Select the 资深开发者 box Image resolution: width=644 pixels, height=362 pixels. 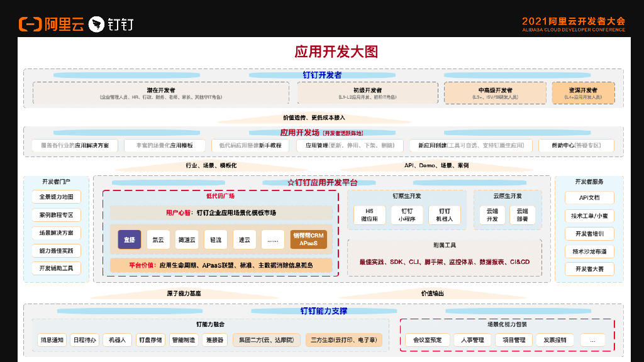tap(583, 93)
